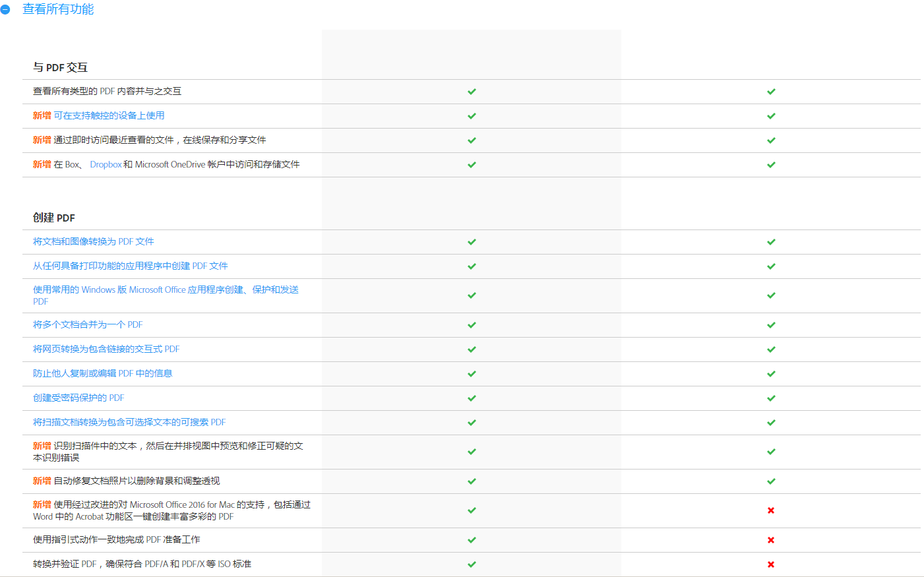Click red X for PDF/A 和 PDF/X ISO 标准 row

(771, 564)
